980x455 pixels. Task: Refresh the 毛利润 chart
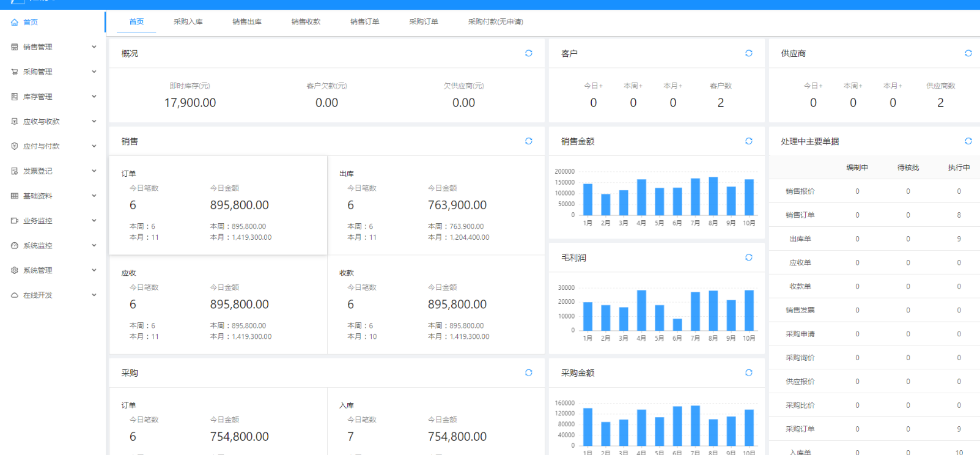coord(749,257)
